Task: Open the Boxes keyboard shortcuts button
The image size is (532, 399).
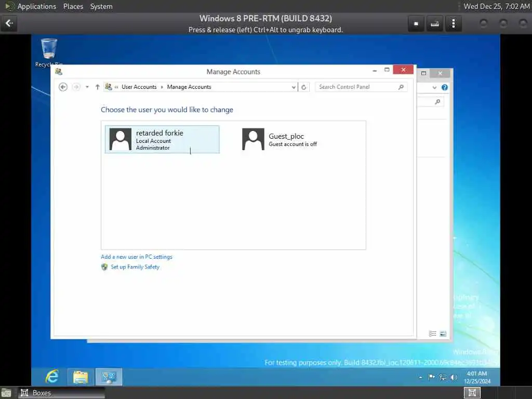Action: coord(435,24)
